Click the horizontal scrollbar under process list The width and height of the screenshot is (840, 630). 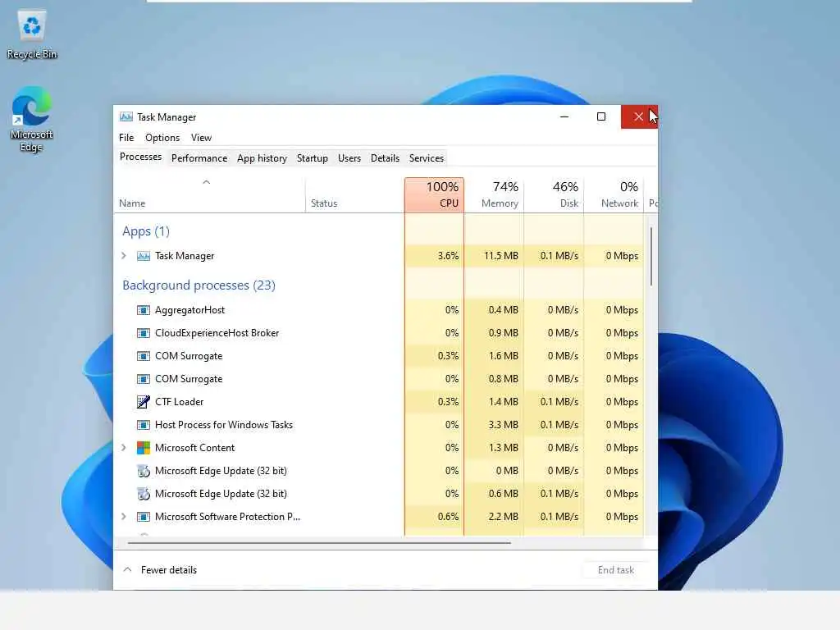point(319,543)
